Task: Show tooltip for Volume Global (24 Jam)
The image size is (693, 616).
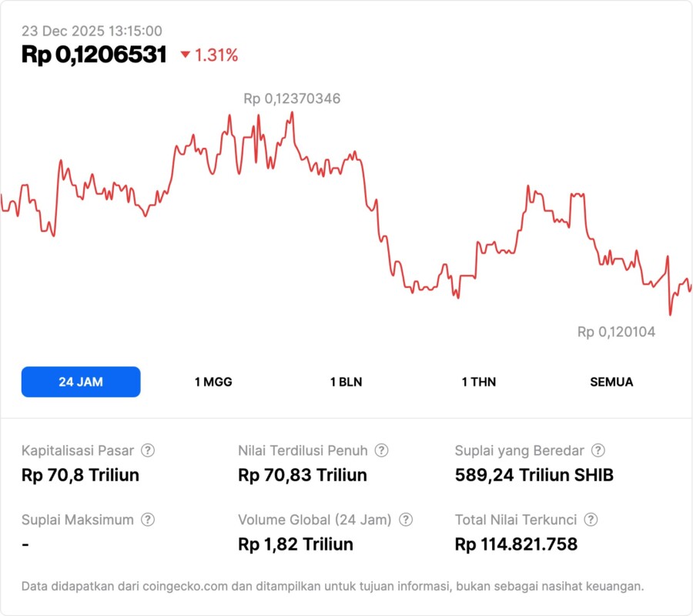Action: [x=406, y=520]
